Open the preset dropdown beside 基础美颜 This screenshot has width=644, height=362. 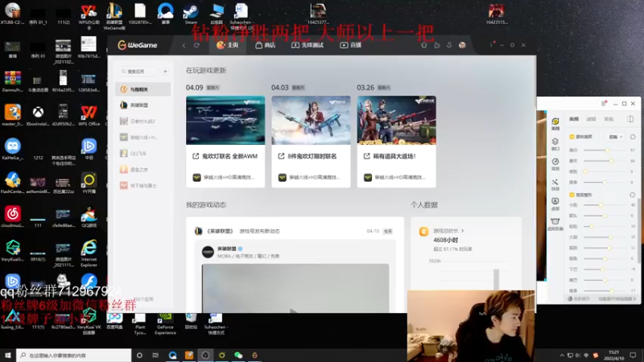pyautogui.click(x=615, y=137)
